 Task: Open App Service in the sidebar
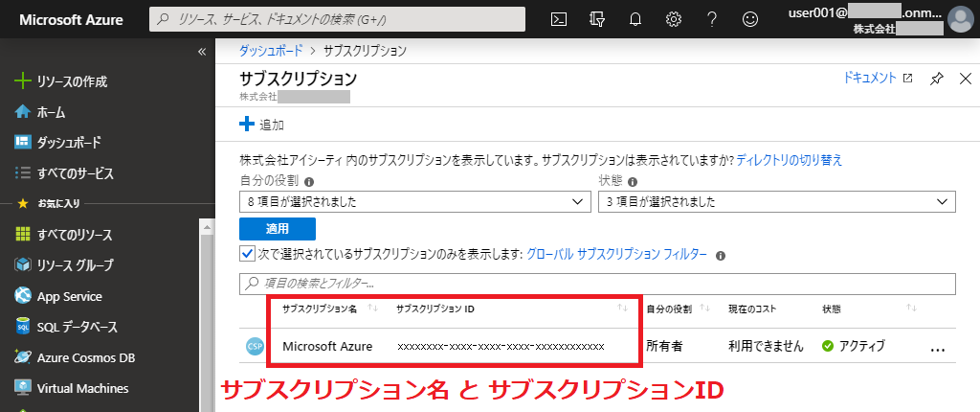click(58, 296)
